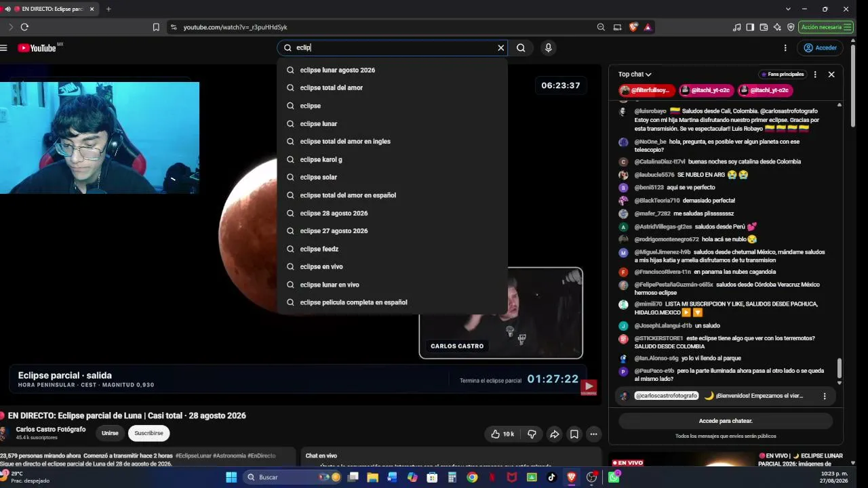868x488 pixels.
Task: Clear the search box with the X icon
Action: [x=501, y=48]
